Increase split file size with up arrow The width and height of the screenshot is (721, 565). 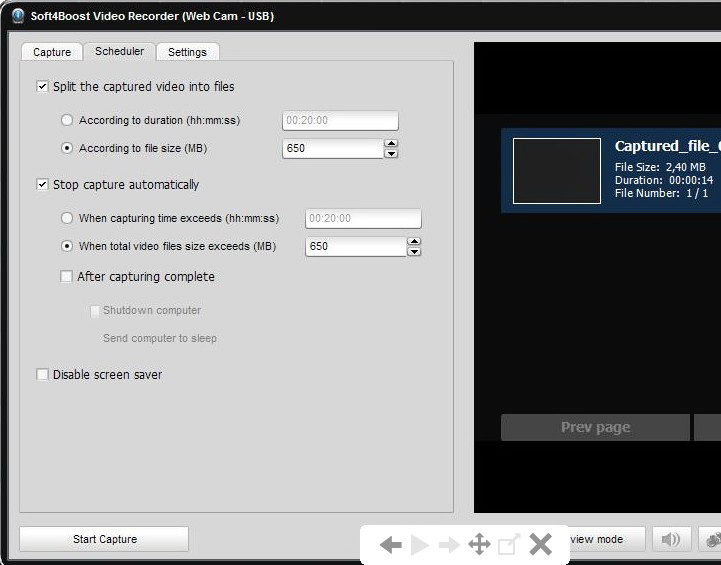(391, 143)
